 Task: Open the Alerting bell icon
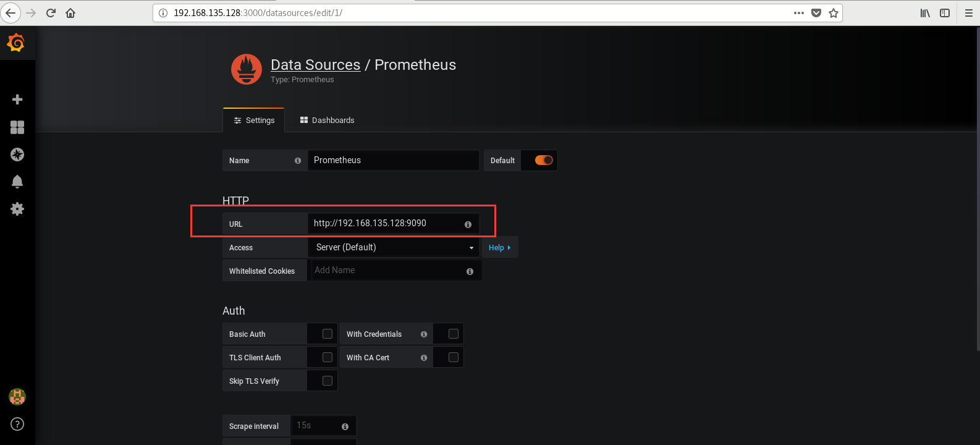(x=17, y=181)
